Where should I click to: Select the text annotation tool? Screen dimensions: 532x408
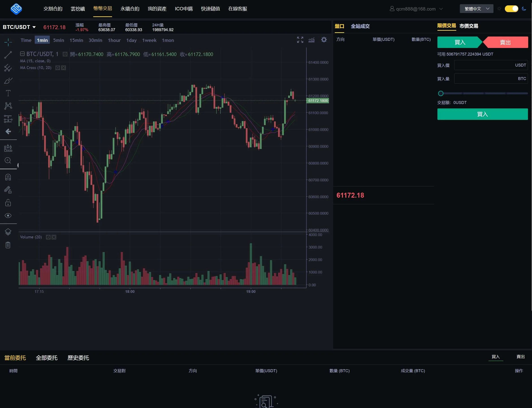tap(8, 93)
